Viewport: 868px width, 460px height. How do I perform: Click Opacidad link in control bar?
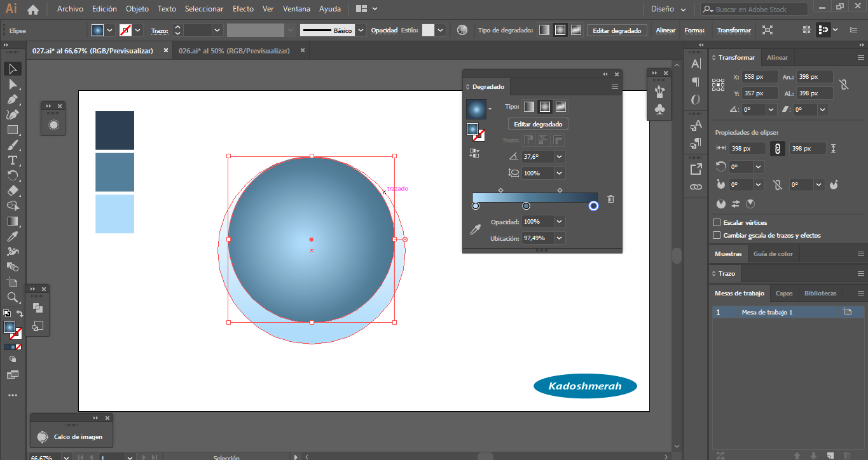(384, 30)
